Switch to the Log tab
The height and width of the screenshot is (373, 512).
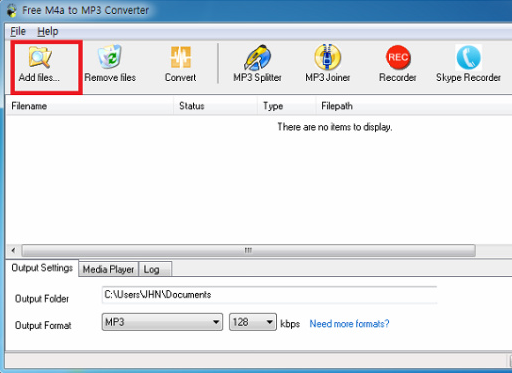(155, 269)
